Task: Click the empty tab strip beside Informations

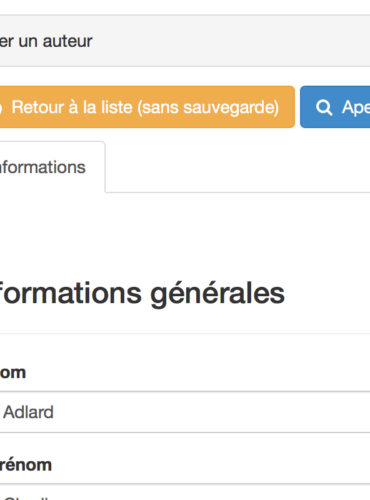Action: [238, 167]
